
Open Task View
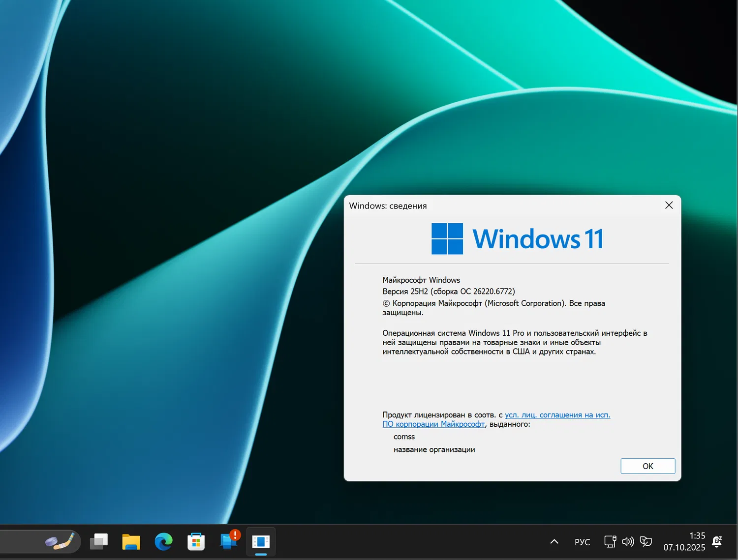98,541
